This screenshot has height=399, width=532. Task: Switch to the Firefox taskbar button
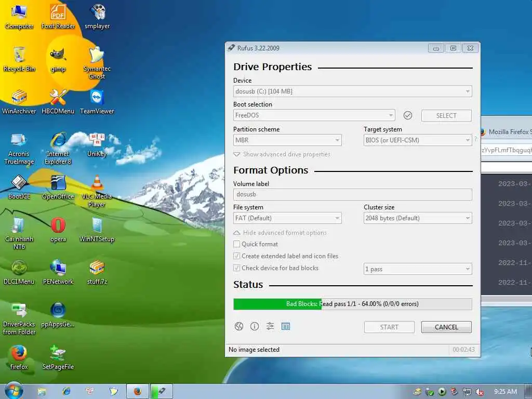coord(138,392)
